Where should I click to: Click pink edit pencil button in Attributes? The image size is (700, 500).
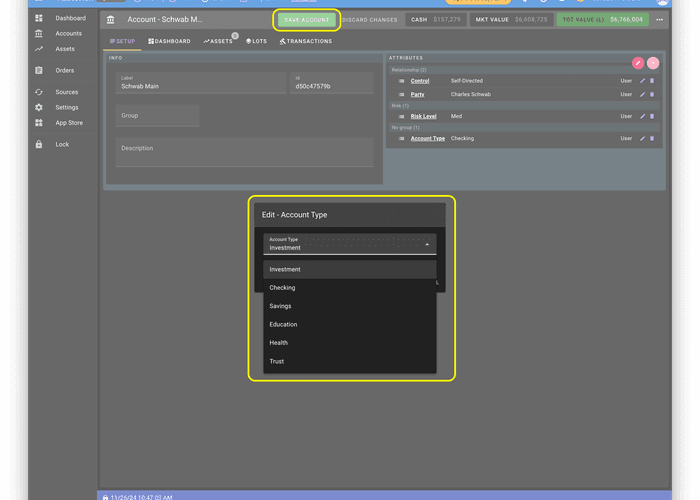click(x=638, y=63)
